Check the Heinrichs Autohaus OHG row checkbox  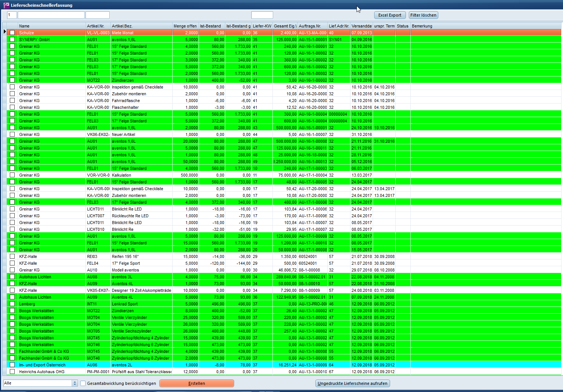(12, 372)
